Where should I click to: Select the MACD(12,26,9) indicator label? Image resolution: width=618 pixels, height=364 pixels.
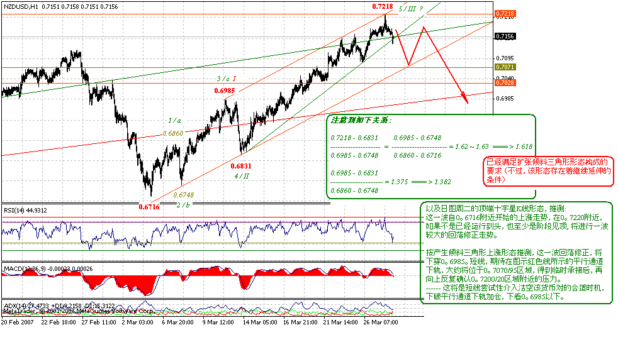(x=48, y=269)
